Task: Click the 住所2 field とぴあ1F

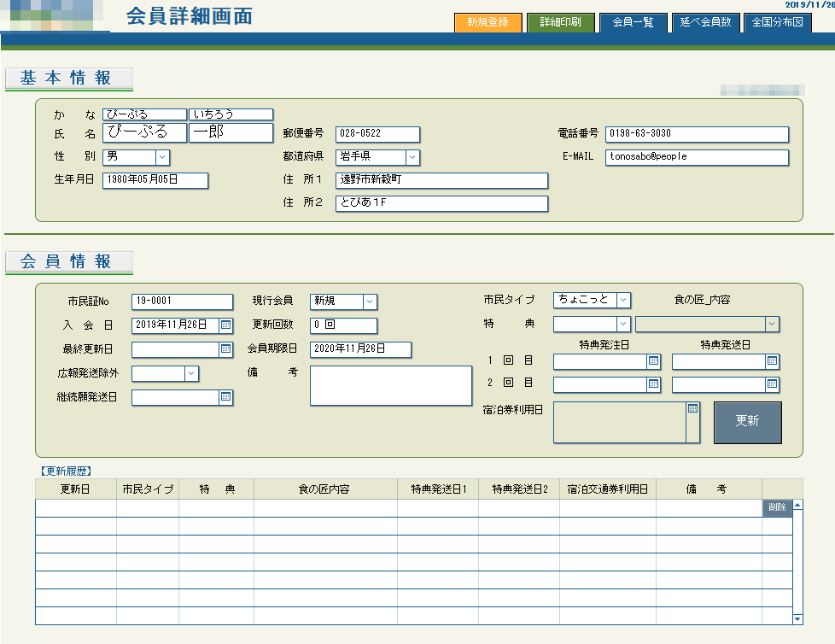Action: pos(441,203)
